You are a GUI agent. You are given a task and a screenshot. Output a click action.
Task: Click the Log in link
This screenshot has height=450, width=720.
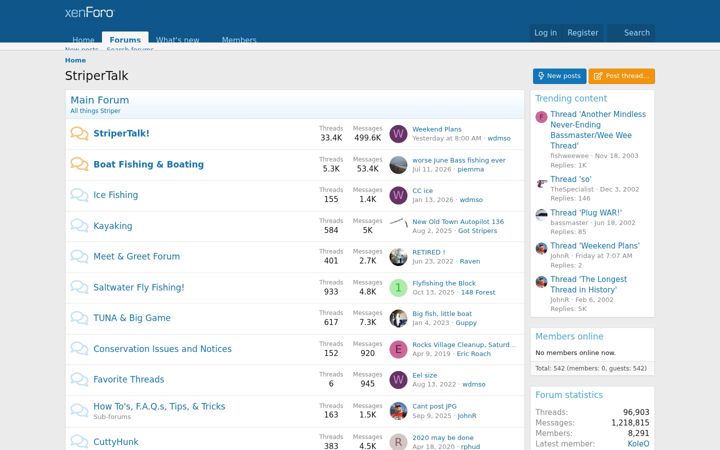[x=545, y=33]
